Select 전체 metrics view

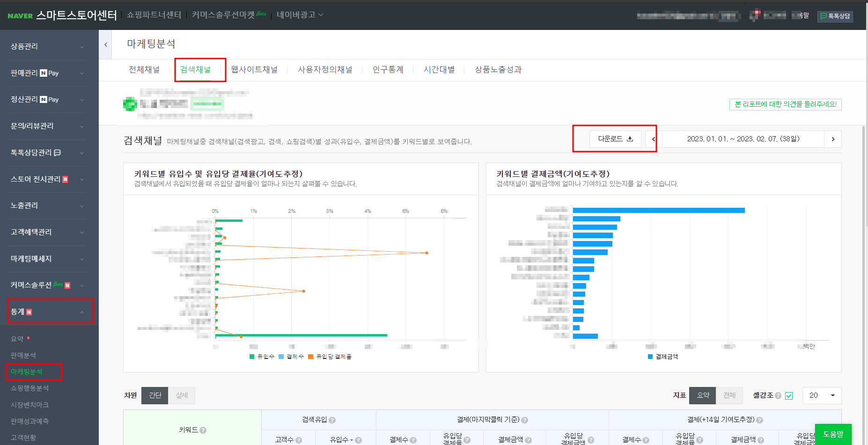point(729,395)
